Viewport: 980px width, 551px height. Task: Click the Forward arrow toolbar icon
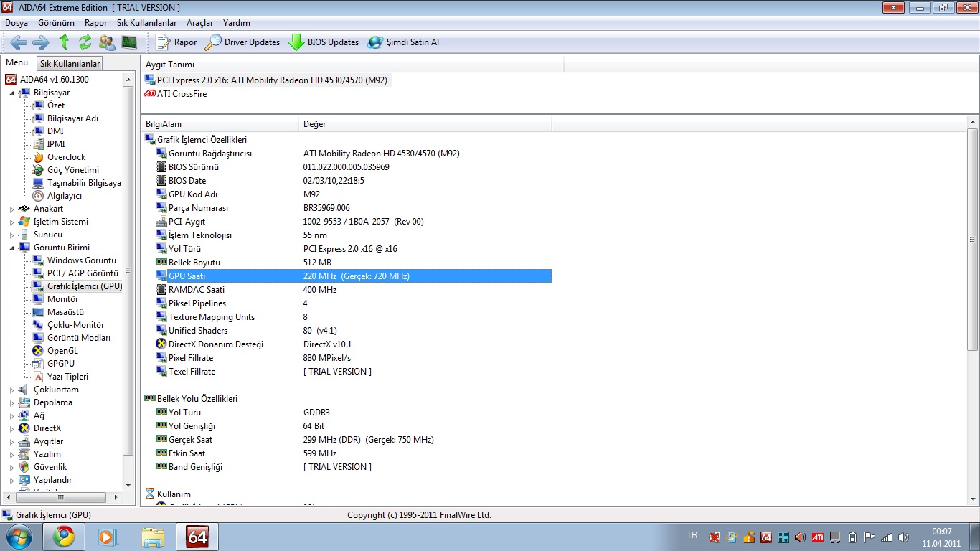41,42
